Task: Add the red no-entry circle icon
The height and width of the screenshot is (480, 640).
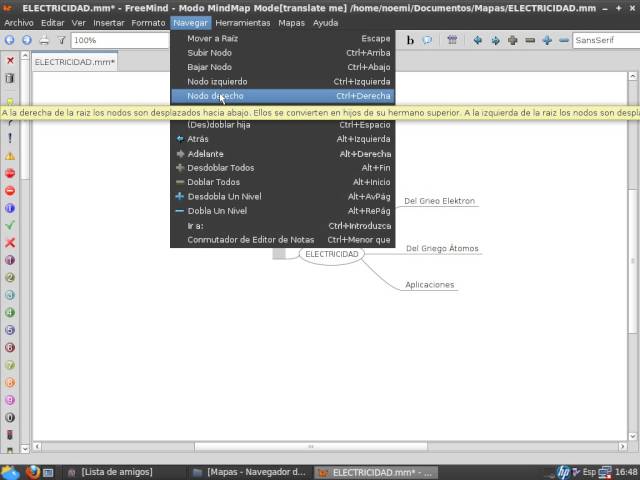Action: (x=10, y=191)
